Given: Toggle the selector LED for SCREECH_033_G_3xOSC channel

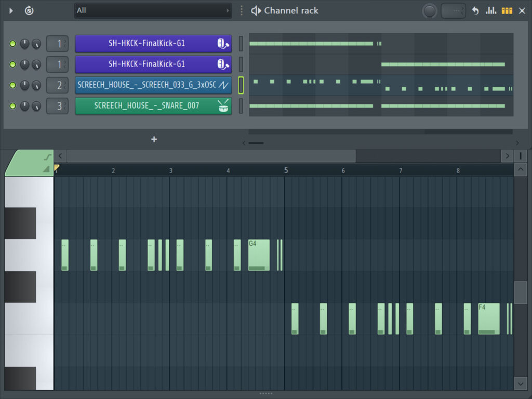Looking at the screenshot, I should point(241,85).
